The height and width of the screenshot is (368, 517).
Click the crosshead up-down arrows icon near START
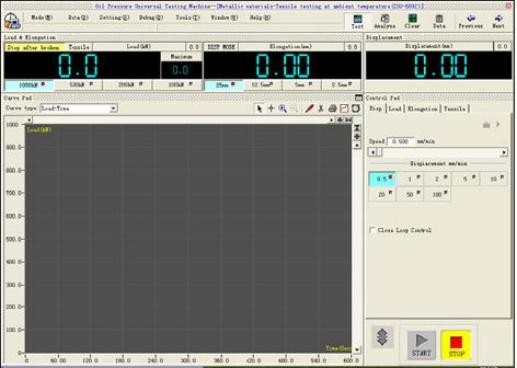[382, 337]
